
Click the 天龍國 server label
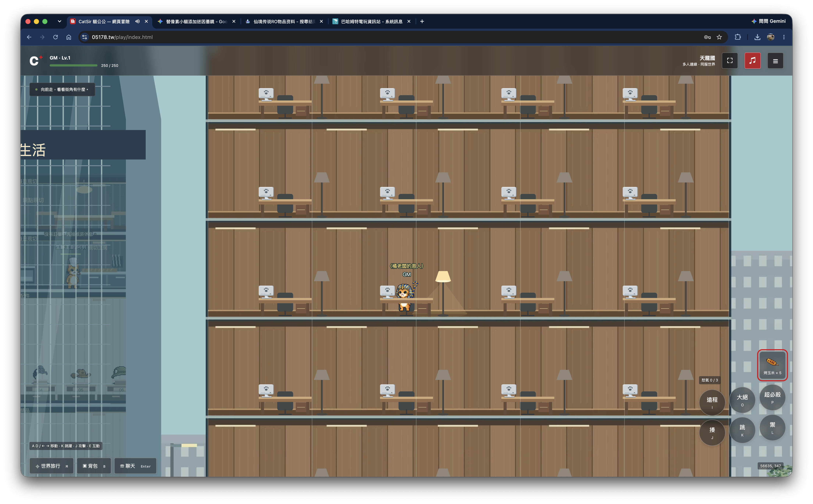click(707, 58)
